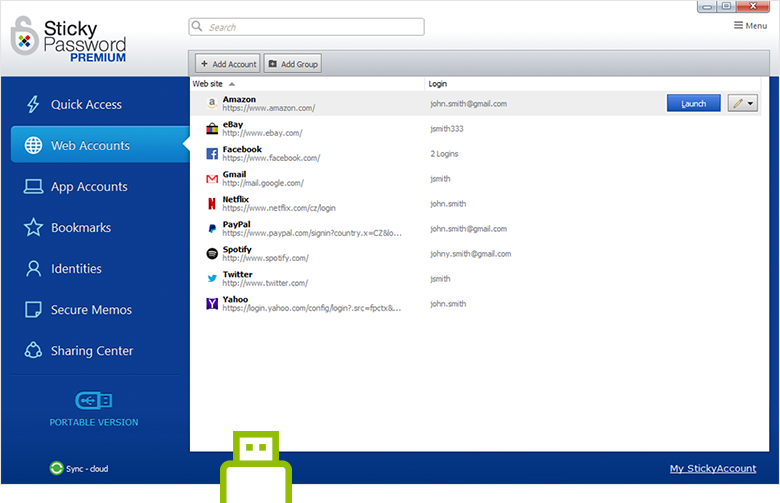
Task: Click into the Search field
Action: (306, 27)
